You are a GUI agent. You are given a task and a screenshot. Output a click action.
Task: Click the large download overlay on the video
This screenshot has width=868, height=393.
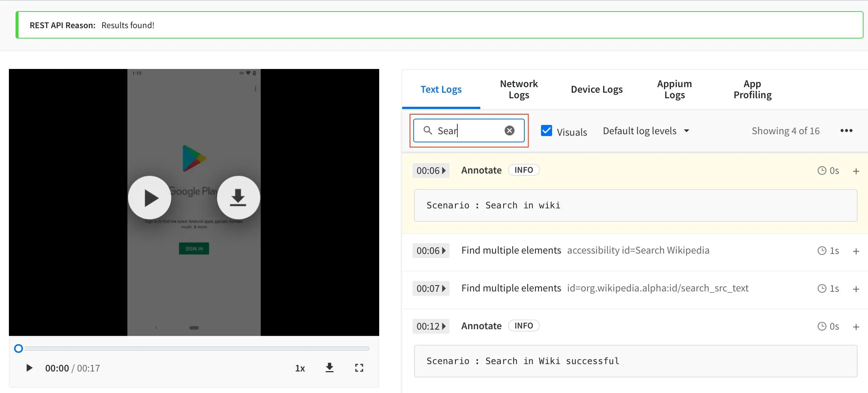tap(238, 198)
